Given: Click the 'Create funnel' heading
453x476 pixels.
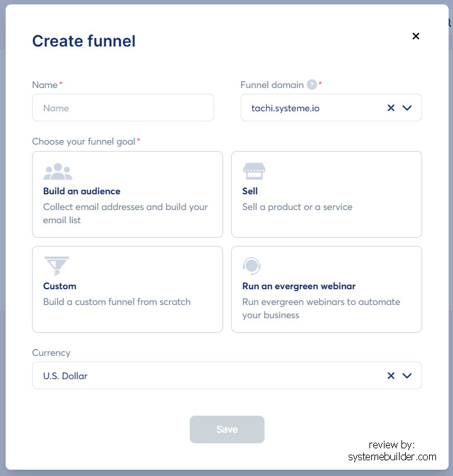Looking at the screenshot, I should [84, 41].
